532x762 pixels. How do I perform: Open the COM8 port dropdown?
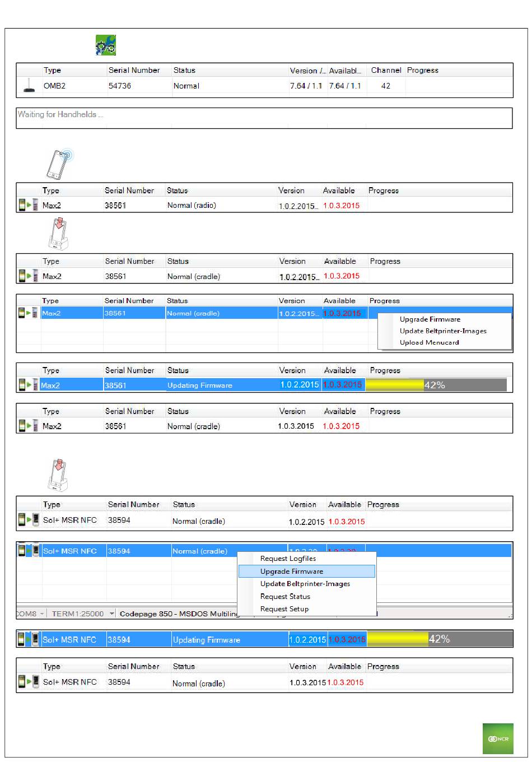pyautogui.click(x=30, y=614)
